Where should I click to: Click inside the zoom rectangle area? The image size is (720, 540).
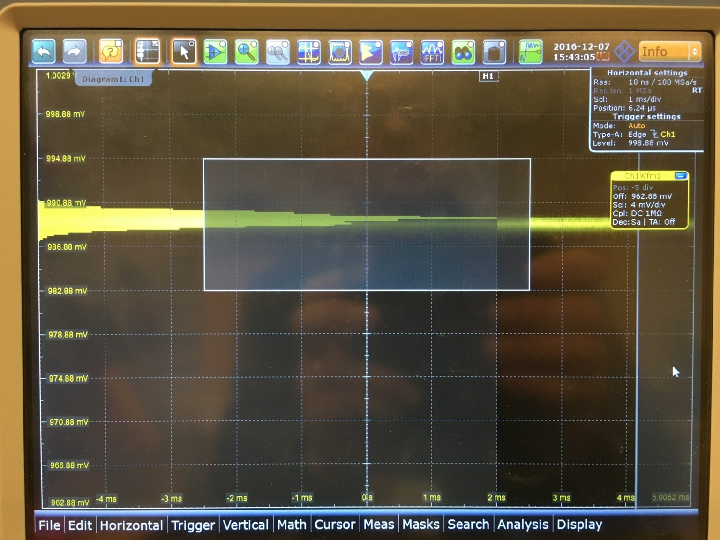pos(367,225)
